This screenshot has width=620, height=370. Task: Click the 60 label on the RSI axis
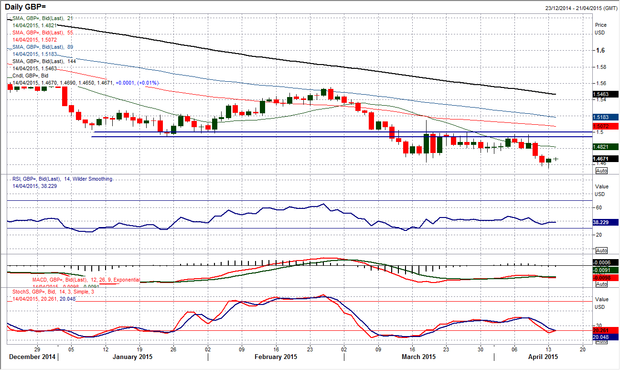pyautogui.click(x=599, y=208)
